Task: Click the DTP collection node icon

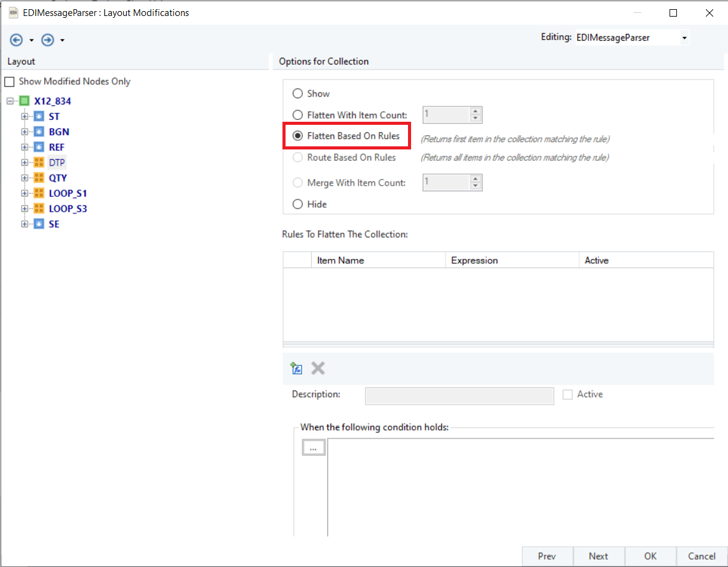Action: (39, 162)
